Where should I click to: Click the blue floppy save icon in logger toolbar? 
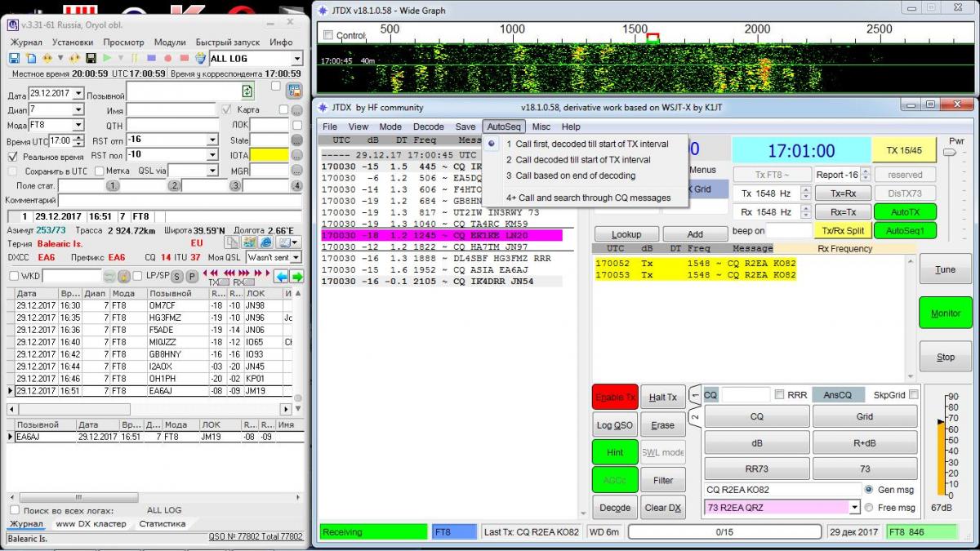(x=14, y=59)
